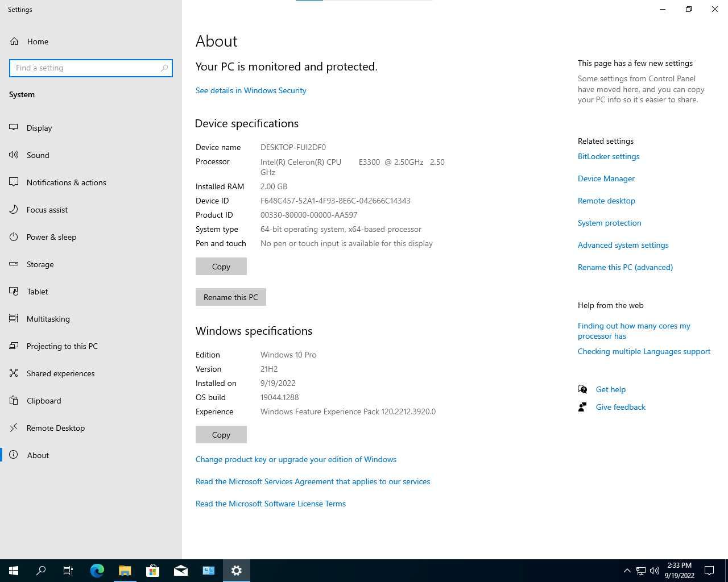Click Remote desktop related link
Screen dimensions: 728x582
pyautogui.click(x=606, y=201)
